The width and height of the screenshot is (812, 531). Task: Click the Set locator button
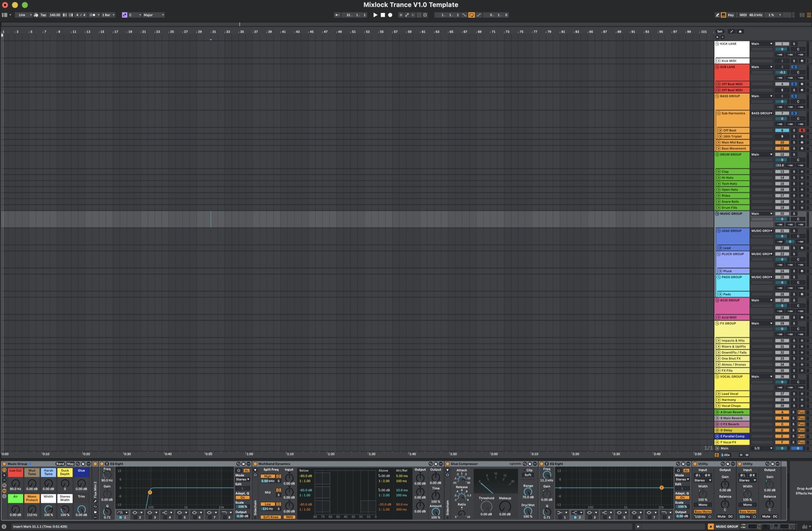click(720, 32)
